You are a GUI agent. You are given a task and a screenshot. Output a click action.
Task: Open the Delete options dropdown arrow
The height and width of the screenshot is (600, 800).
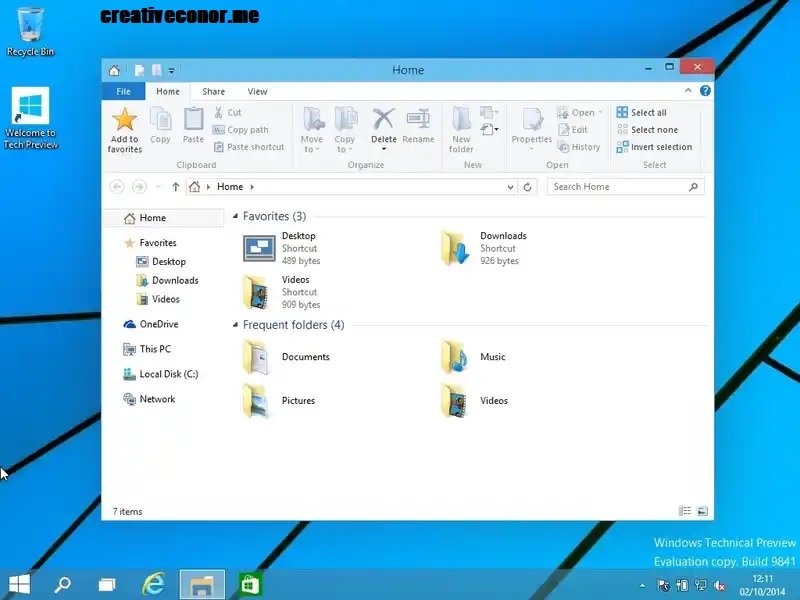coord(384,149)
